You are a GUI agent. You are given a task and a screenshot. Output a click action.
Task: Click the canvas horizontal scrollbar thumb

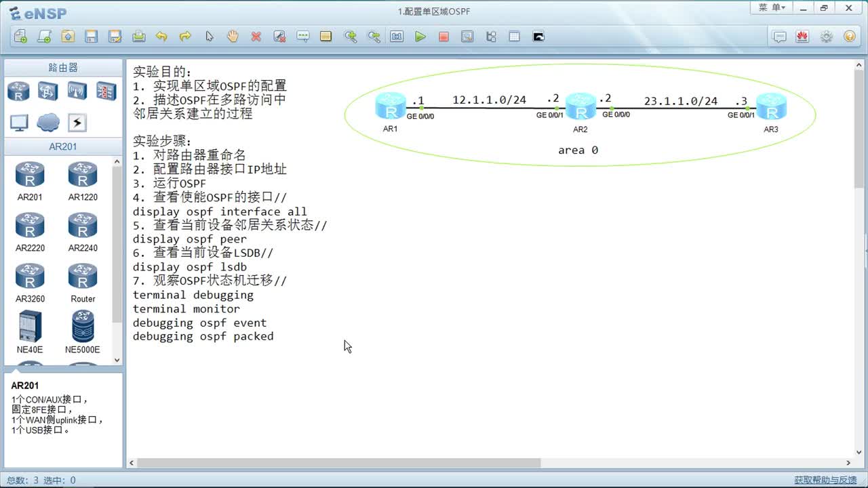tap(339, 463)
